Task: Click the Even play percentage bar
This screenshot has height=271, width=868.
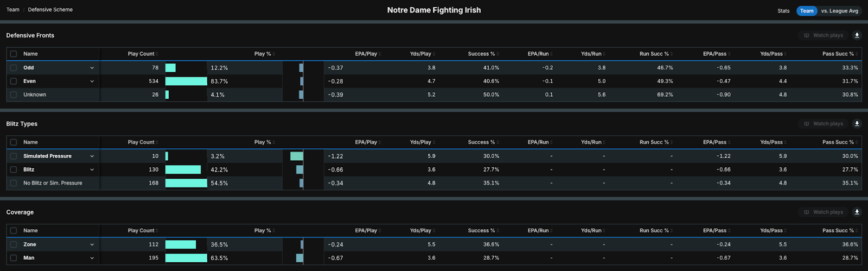Action: [186, 81]
